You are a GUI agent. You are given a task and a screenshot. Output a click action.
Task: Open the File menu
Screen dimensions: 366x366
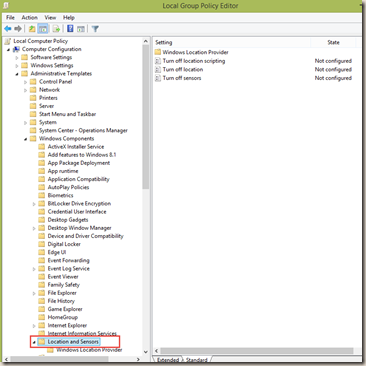[x=10, y=18]
